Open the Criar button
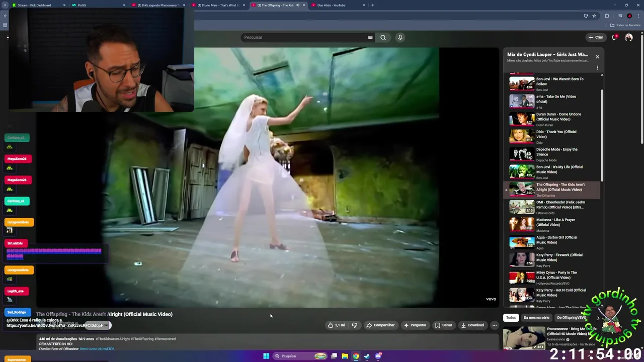This screenshot has width=644, height=362. coord(596,37)
